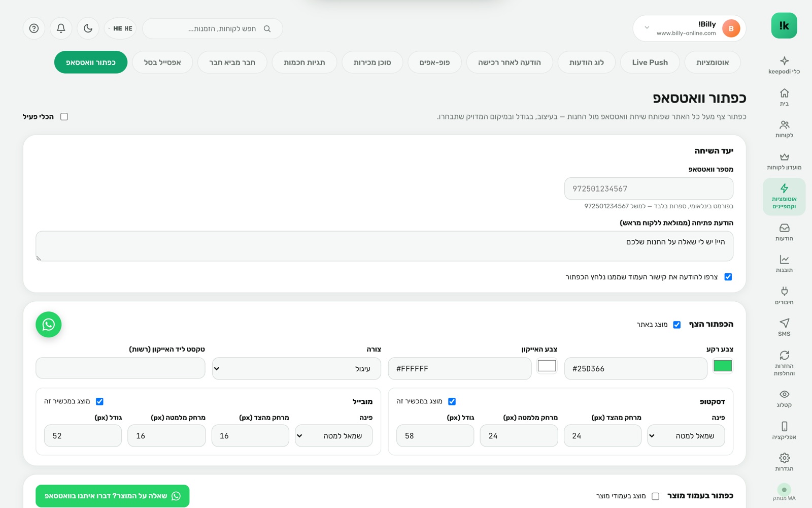Viewport: 812px width, 508px height.
Task: Click the WhatsApp number input field
Action: click(x=649, y=188)
